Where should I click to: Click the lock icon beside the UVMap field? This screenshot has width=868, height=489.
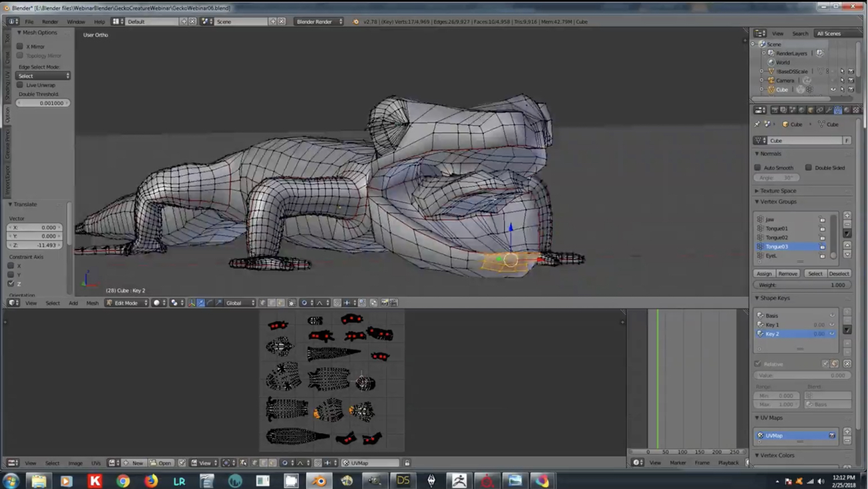point(407,462)
